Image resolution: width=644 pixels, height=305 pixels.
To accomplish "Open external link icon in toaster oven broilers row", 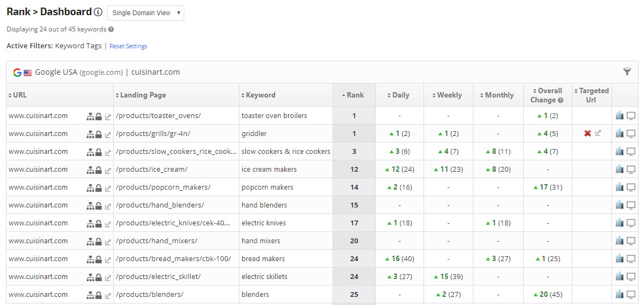I will [x=108, y=116].
